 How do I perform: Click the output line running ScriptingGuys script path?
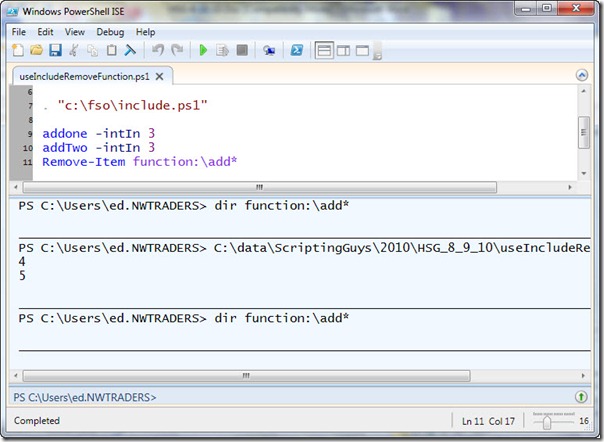[304, 247]
